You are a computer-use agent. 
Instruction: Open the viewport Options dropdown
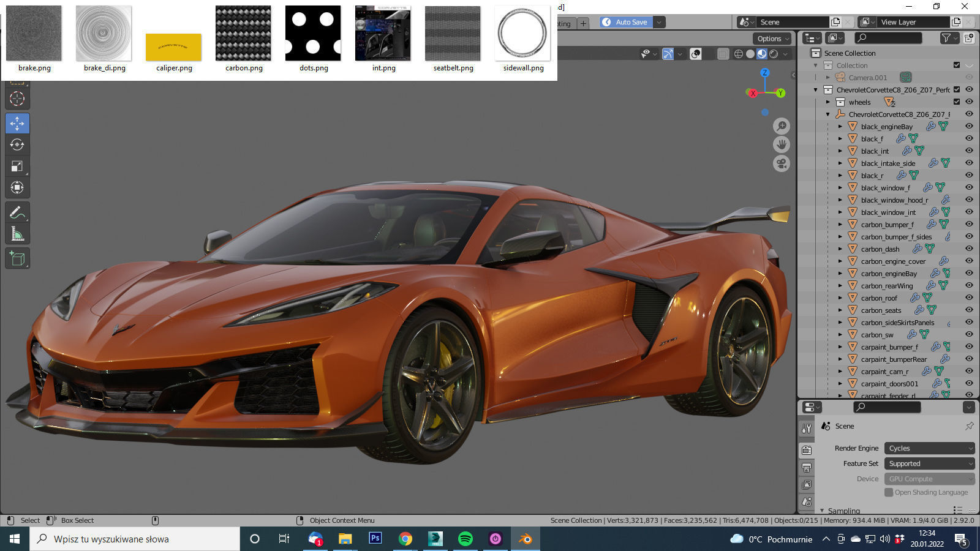(772, 39)
